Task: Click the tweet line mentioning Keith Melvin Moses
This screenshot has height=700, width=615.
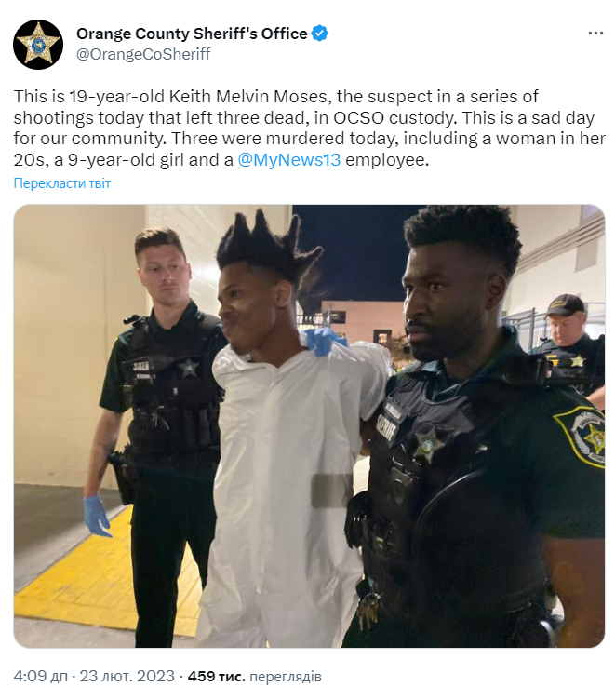Action: pyautogui.click(x=275, y=97)
